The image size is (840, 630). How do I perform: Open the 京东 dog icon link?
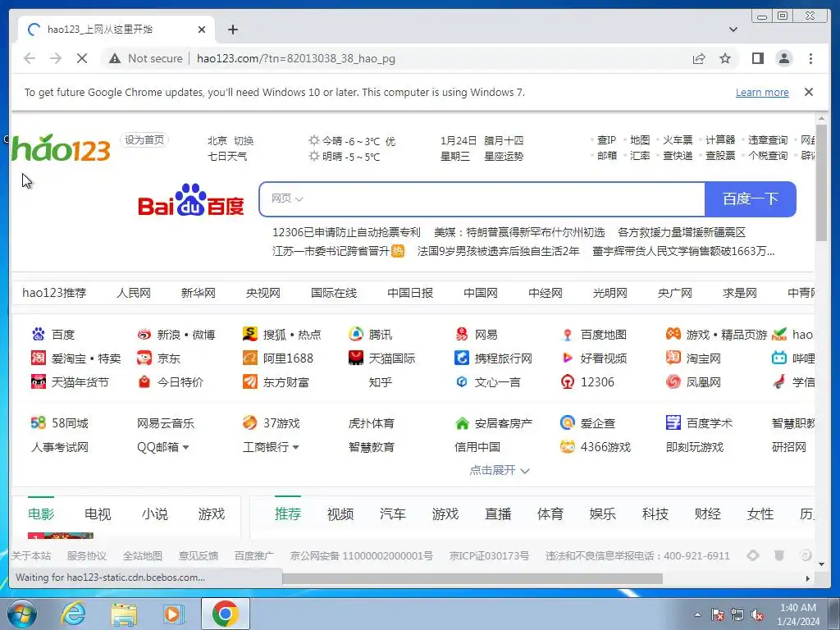point(144,358)
